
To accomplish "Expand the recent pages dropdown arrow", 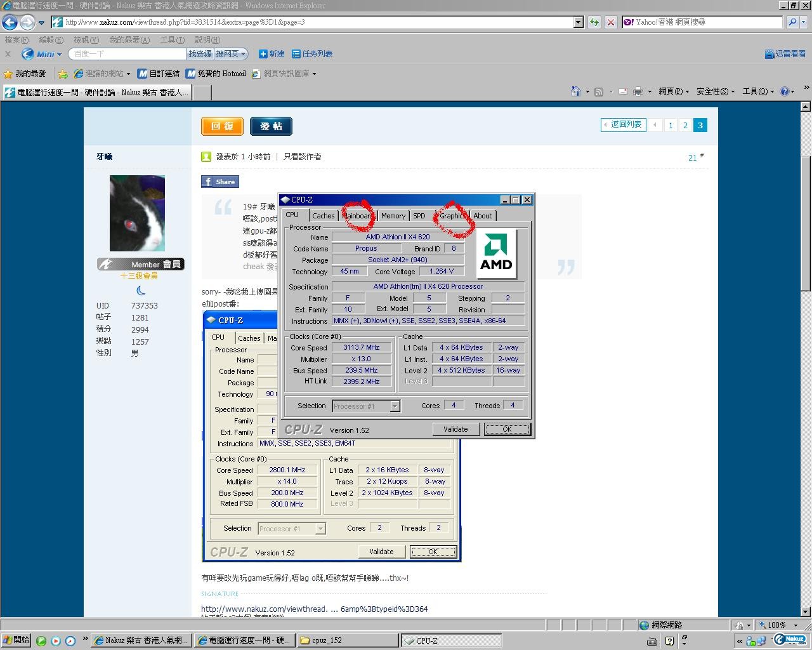I will [42, 23].
